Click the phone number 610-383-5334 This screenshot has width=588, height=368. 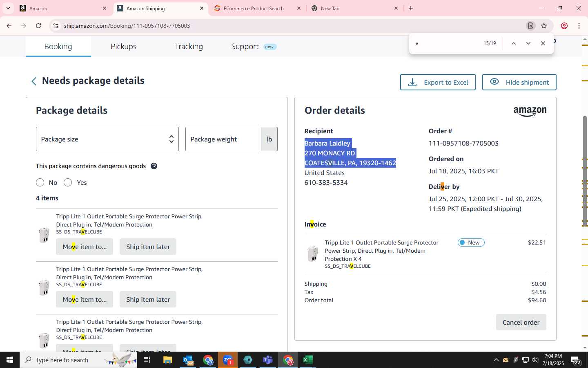(326, 183)
